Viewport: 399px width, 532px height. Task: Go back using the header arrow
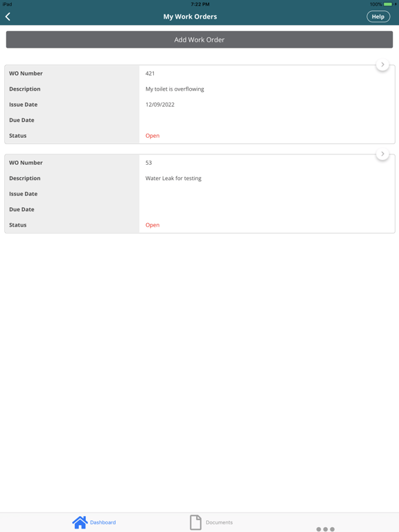tap(8, 17)
